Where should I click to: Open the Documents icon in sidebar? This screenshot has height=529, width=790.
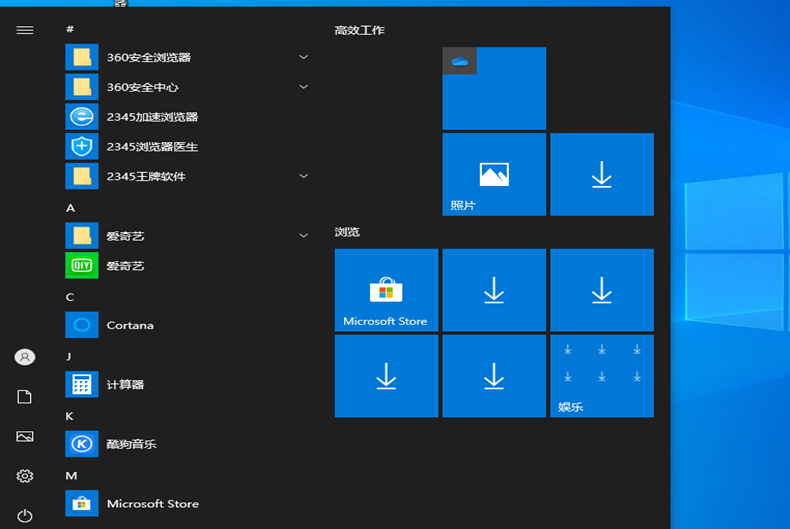tap(25, 397)
